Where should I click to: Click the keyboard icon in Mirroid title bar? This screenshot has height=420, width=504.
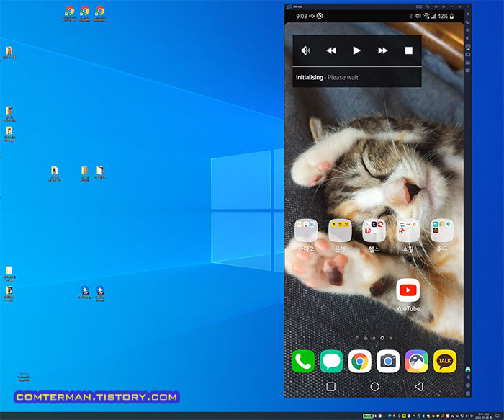point(419,6)
